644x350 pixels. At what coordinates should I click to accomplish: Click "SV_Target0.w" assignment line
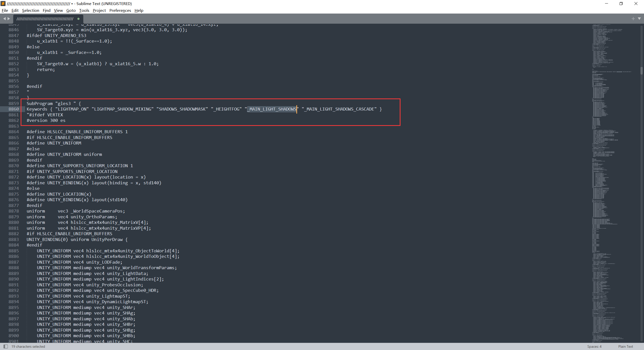[98, 64]
